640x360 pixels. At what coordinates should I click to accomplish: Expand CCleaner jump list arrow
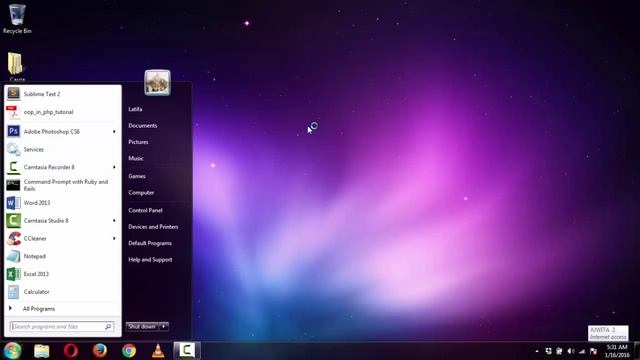tap(114, 238)
